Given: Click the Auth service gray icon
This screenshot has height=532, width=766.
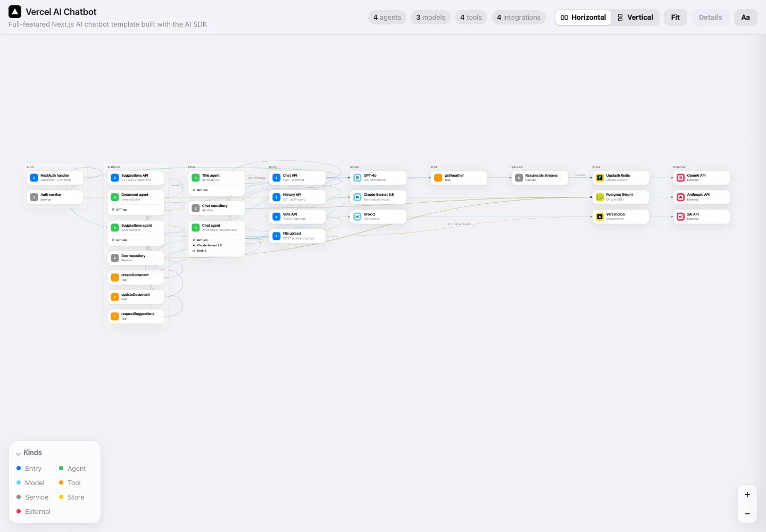Looking at the screenshot, I should [34, 197].
